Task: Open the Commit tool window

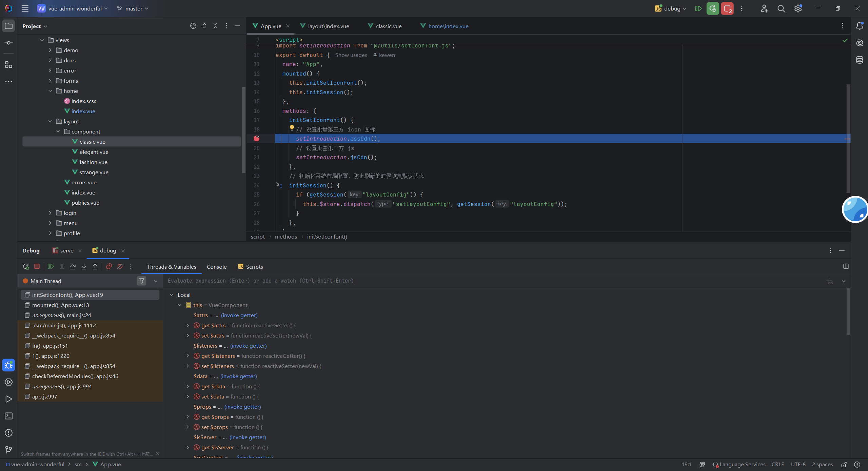Action: coord(8,43)
